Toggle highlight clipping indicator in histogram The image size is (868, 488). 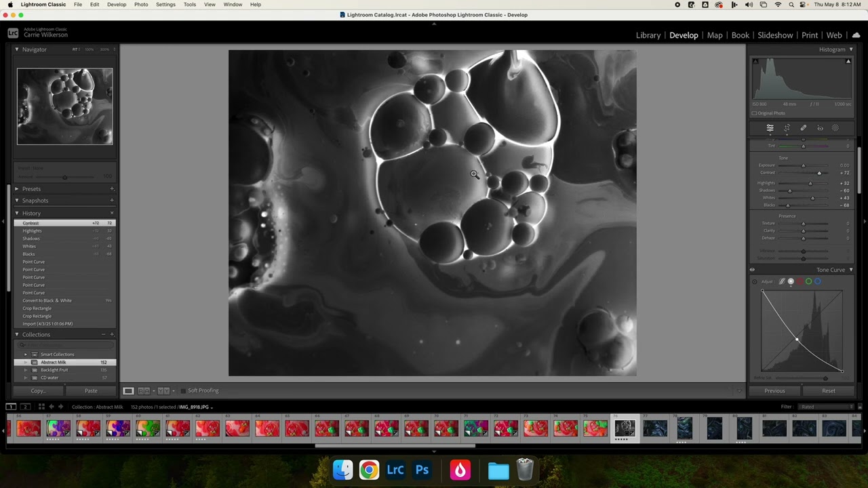[x=848, y=62]
